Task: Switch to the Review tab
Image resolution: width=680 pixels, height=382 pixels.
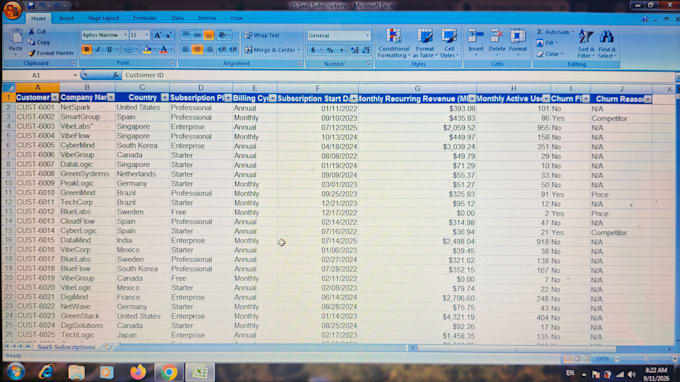Action: pyautogui.click(x=207, y=18)
